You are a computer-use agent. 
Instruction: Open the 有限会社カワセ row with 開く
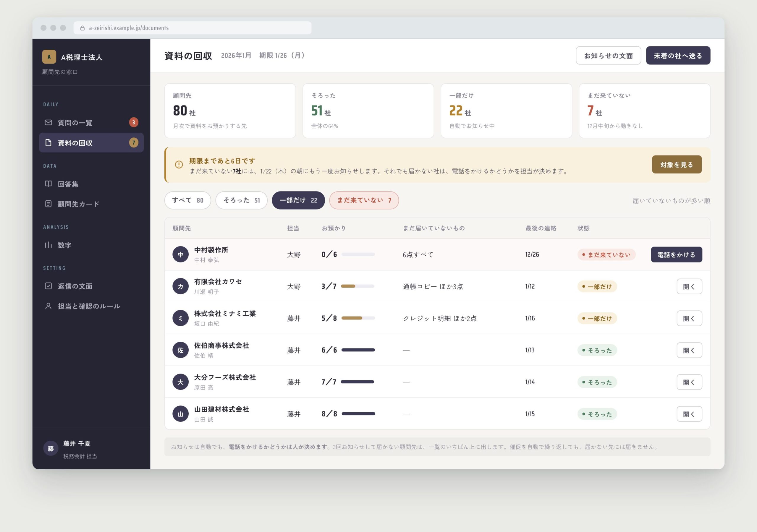689,286
